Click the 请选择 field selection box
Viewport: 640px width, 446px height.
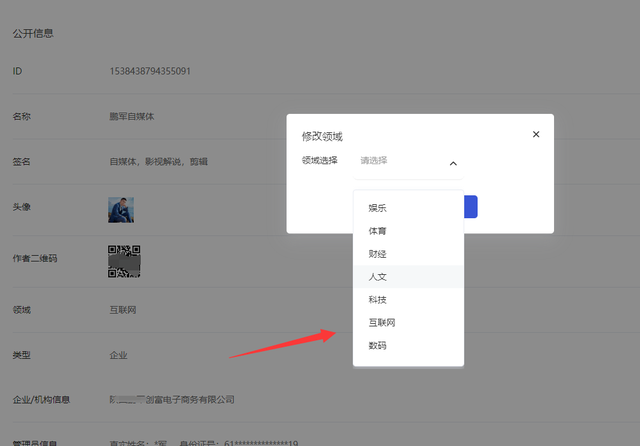(x=400, y=161)
